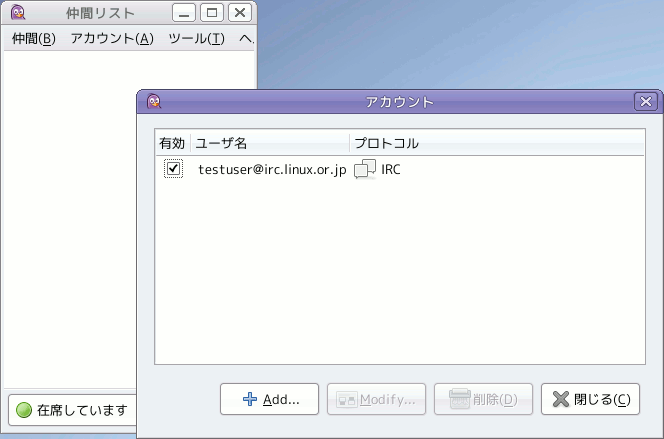Click the Pidgin icon in buddy list title bar
Viewport: 664px width, 439px height.
pyautogui.click(x=18, y=13)
